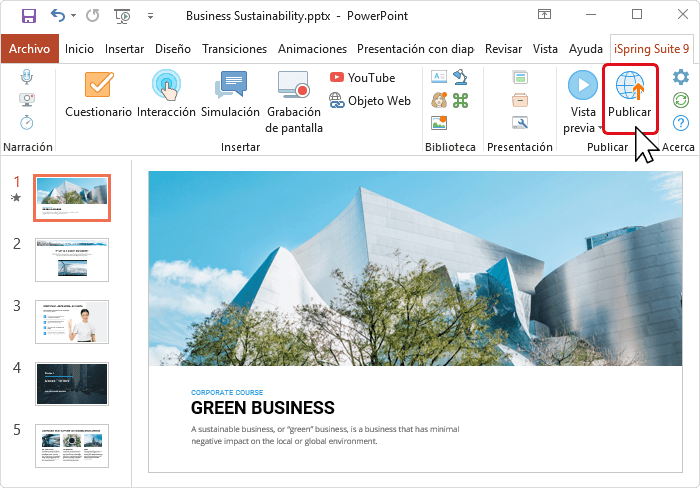
Task: Insert a Simulación dialogue
Action: [230, 89]
